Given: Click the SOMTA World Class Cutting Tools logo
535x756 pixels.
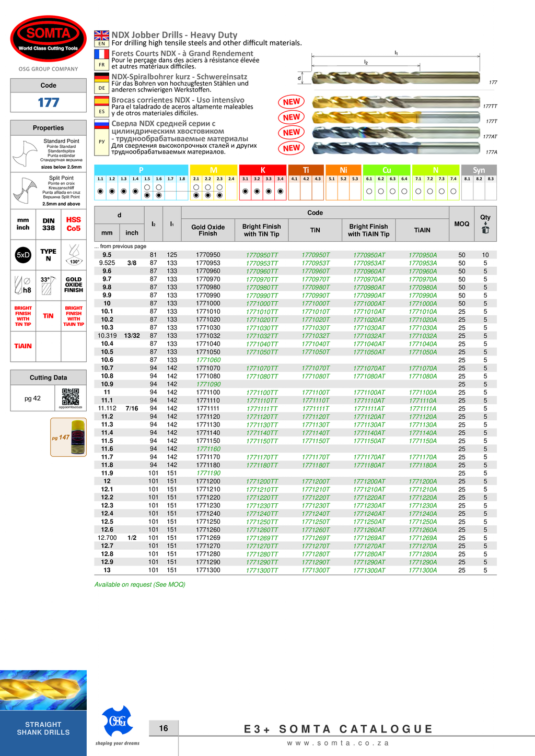Looking at the screenshot, I should click(48, 39).
